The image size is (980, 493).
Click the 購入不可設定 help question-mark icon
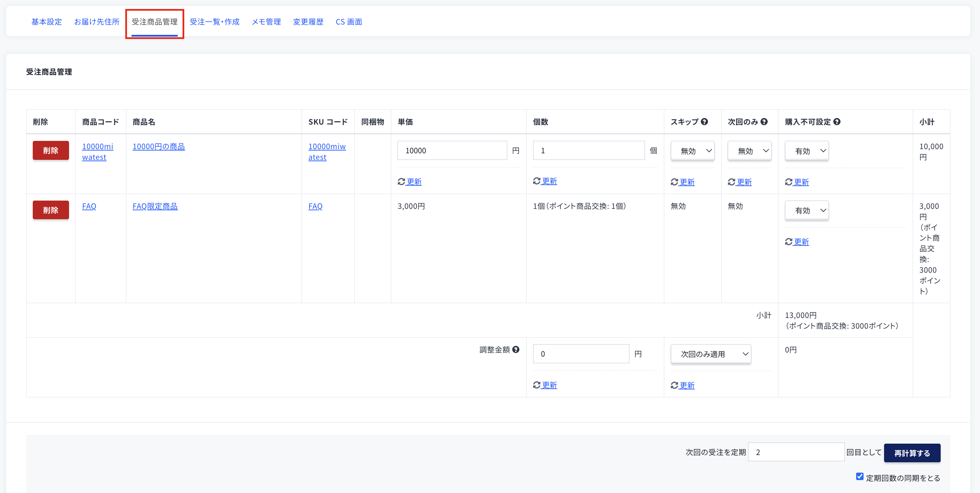coord(836,122)
